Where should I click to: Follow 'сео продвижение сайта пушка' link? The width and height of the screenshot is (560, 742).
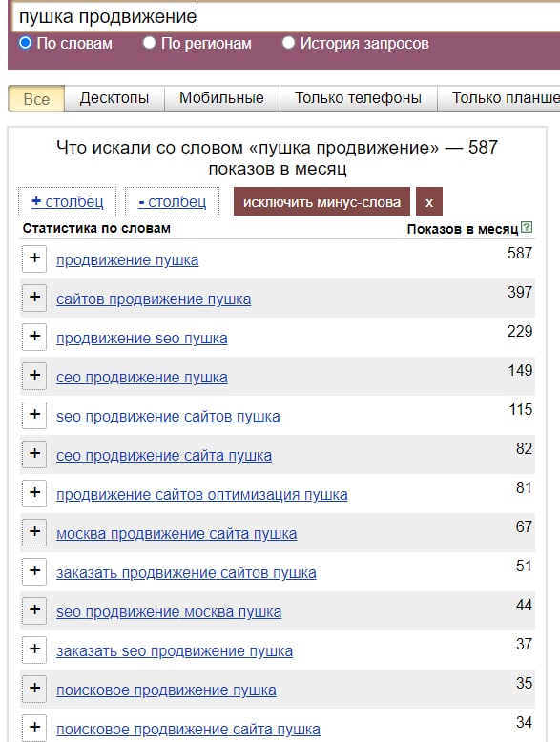coord(164,456)
